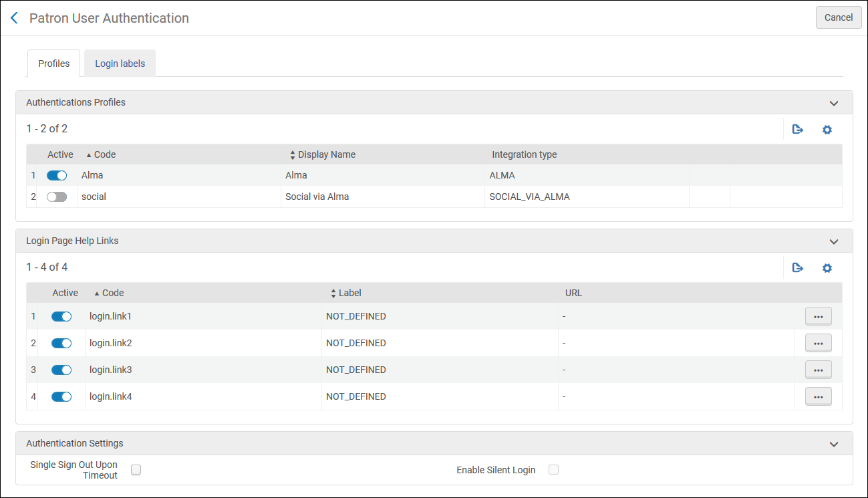Collapse the Login Page Help Links section

point(833,241)
